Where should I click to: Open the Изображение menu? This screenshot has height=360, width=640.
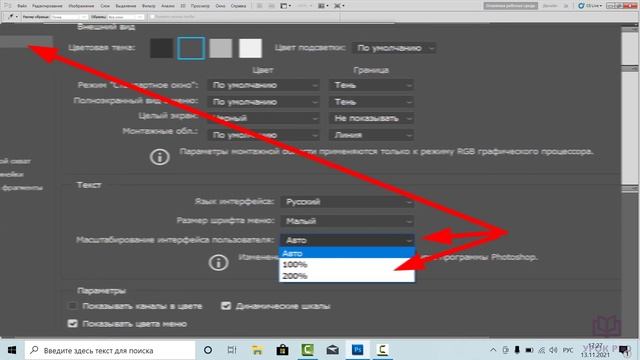click(x=81, y=6)
